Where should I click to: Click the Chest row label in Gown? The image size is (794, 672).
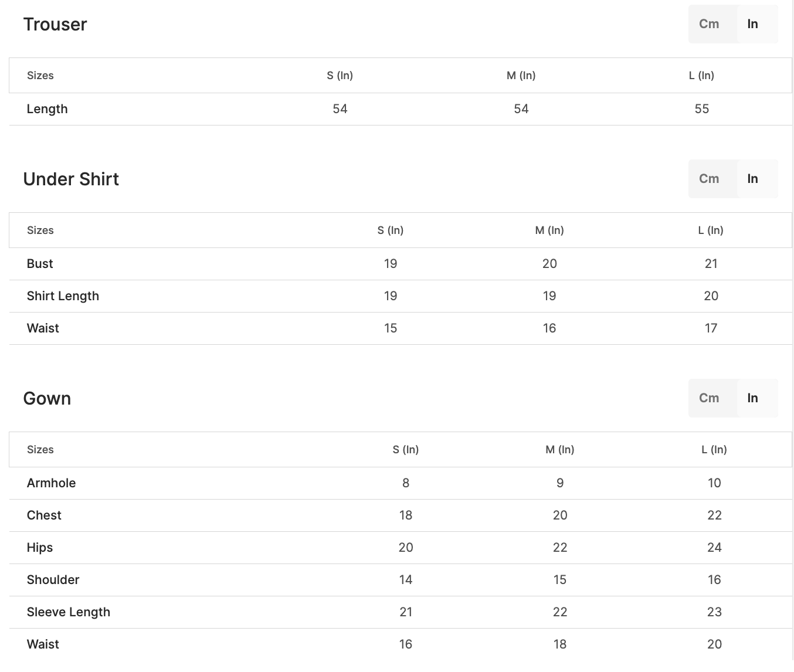[x=44, y=515]
